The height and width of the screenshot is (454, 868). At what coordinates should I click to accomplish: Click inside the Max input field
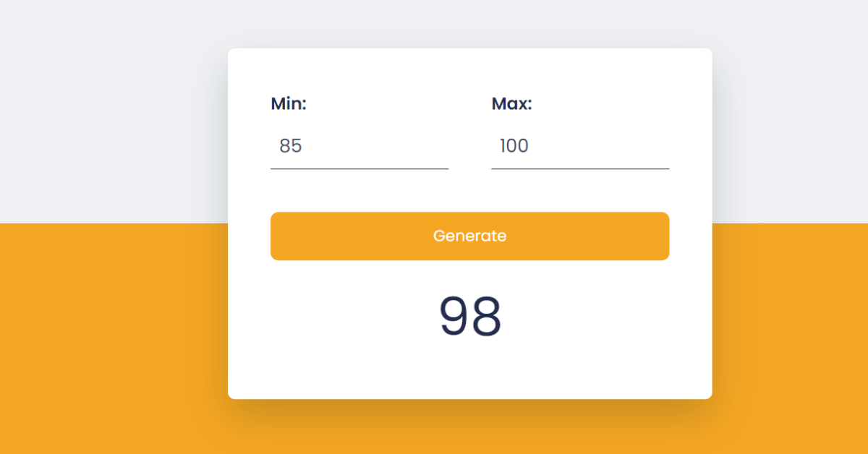tap(579, 146)
